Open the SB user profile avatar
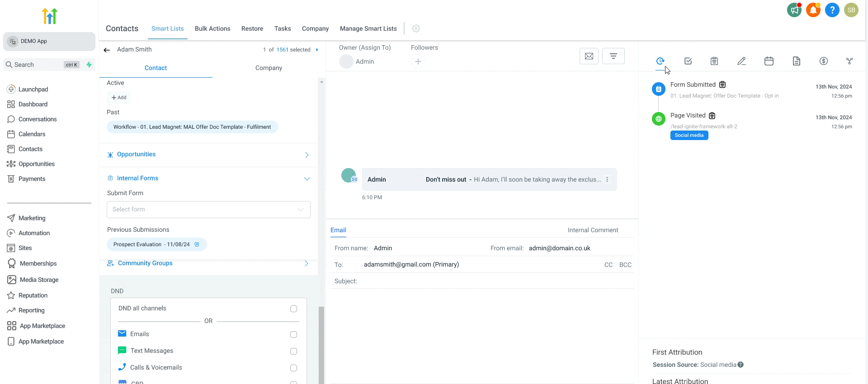 tap(851, 10)
